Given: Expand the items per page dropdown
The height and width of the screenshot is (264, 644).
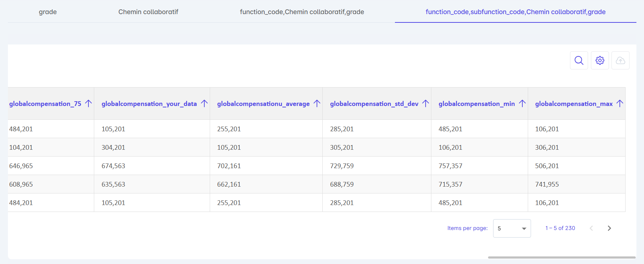Looking at the screenshot, I should pos(512,229).
